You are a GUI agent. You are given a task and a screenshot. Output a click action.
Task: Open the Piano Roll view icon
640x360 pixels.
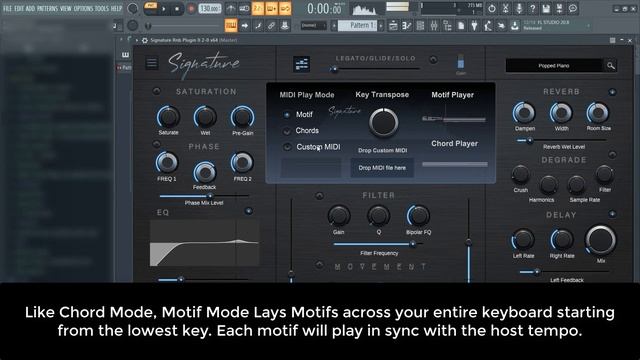[x=407, y=26]
